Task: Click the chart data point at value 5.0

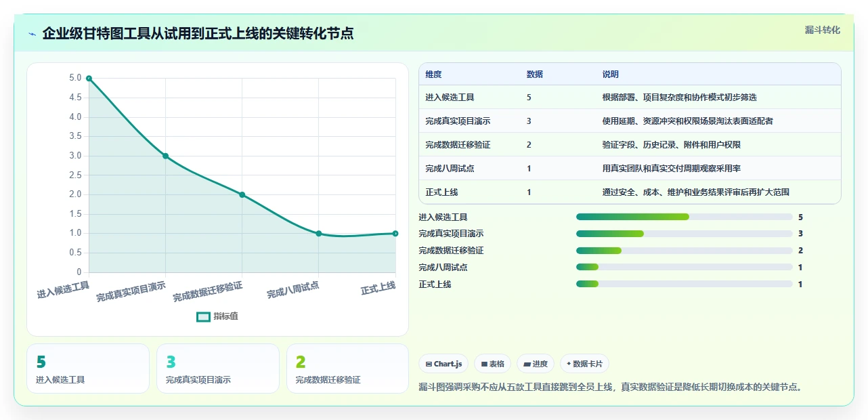Action: coord(89,79)
